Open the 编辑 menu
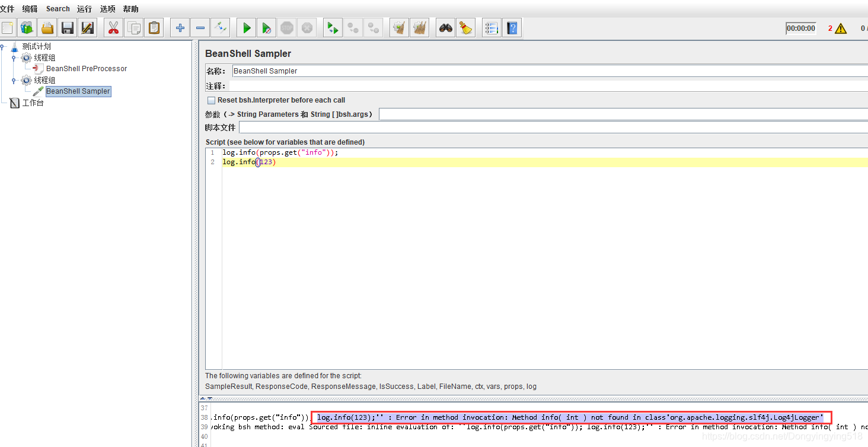This screenshot has height=447, width=868. coord(30,9)
